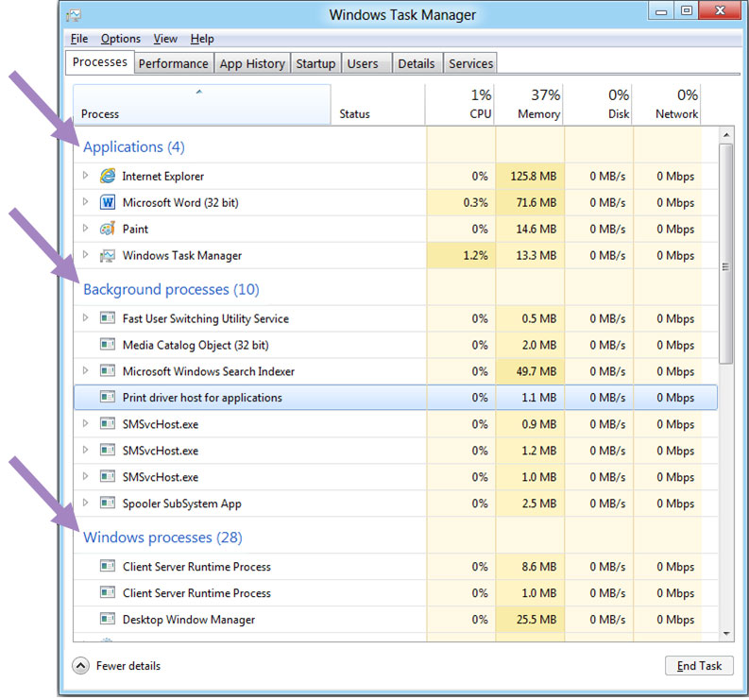Click the Paint application icon
Viewport: 749px width, 700px height.
pos(108,230)
